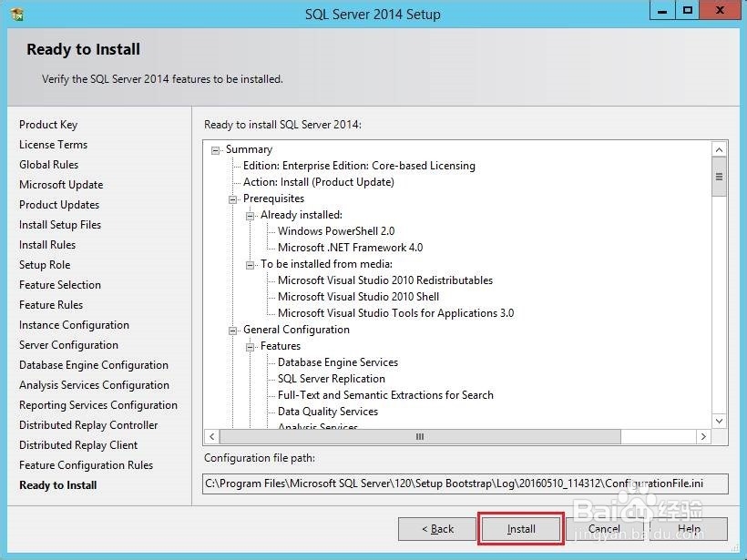
Task: Go back with the Back button
Action: pos(437,528)
